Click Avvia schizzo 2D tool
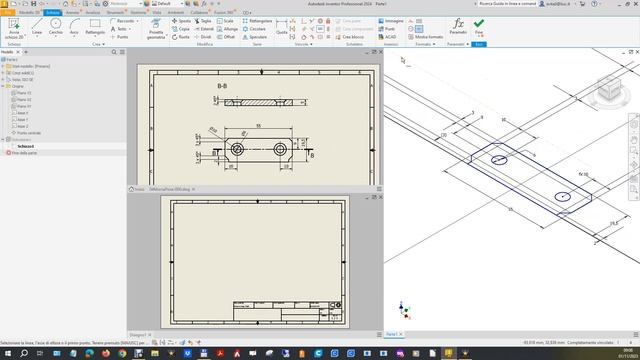 click(14, 29)
